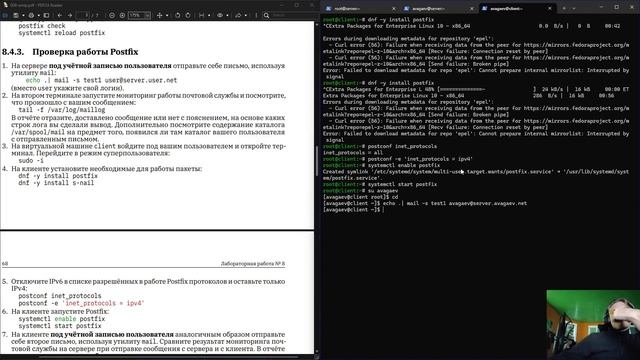Image resolution: width=640 pixels, height=360 pixels.
Task: Rotate the page counterclockwise
Action: pyautogui.click(x=178, y=15)
